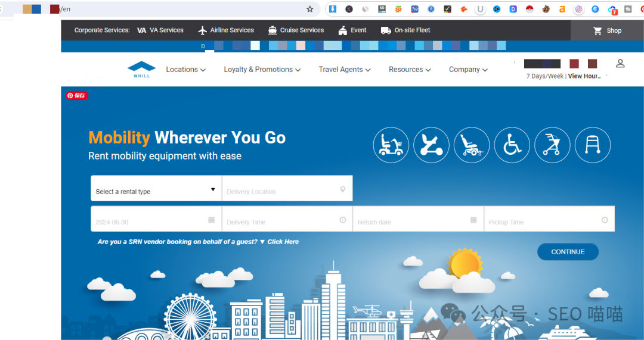The image size is (644, 340).
Task: Expand the Loyalty & Promotions menu
Action: (262, 70)
